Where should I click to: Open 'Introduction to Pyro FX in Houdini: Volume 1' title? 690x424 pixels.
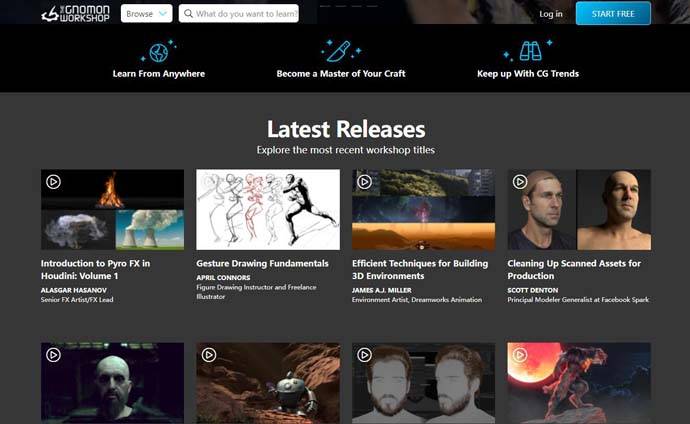(x=95, y=270)
